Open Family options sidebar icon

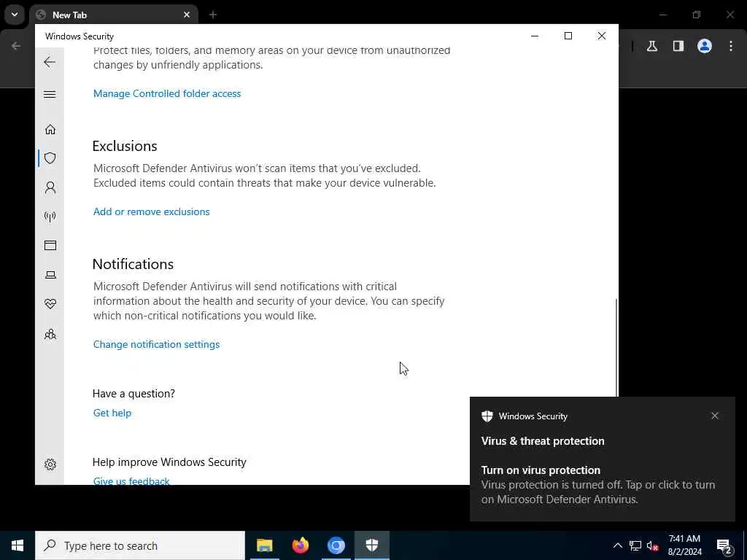click(50, 334)
